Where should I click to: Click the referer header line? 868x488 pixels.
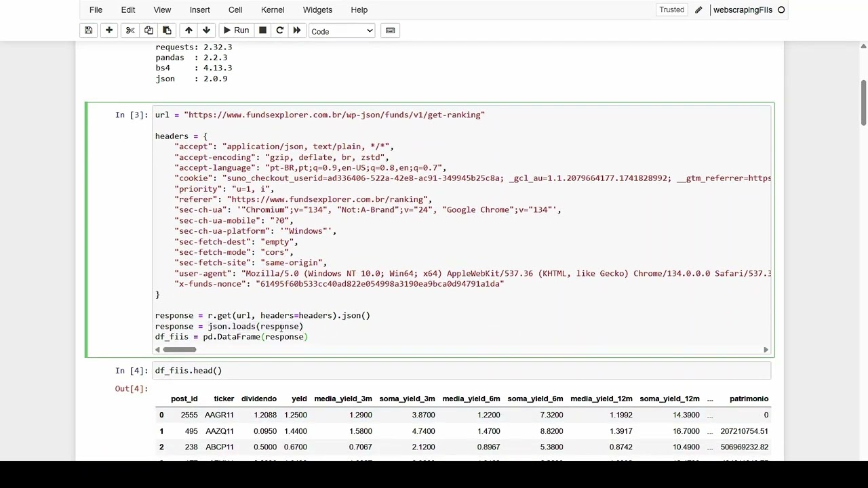303,199
